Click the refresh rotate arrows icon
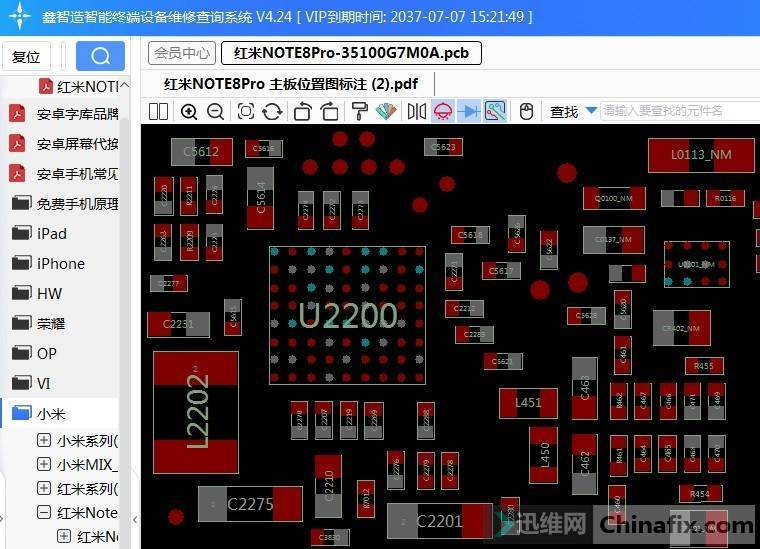This screenshot has height=549, width=760. point(272,111)
